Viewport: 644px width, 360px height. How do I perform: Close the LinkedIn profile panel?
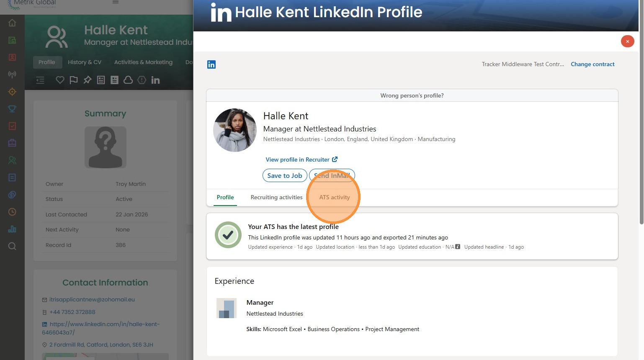click(x=627, y=41)
